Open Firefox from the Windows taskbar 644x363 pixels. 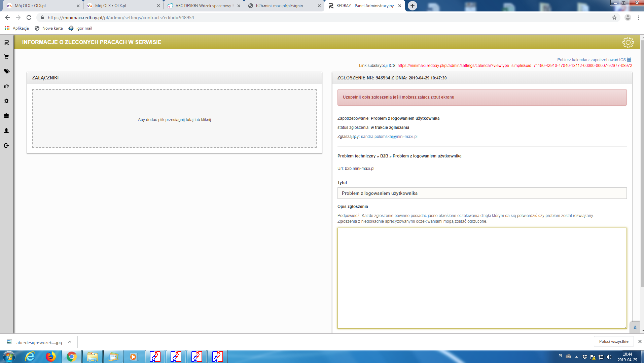pos(51,356)
